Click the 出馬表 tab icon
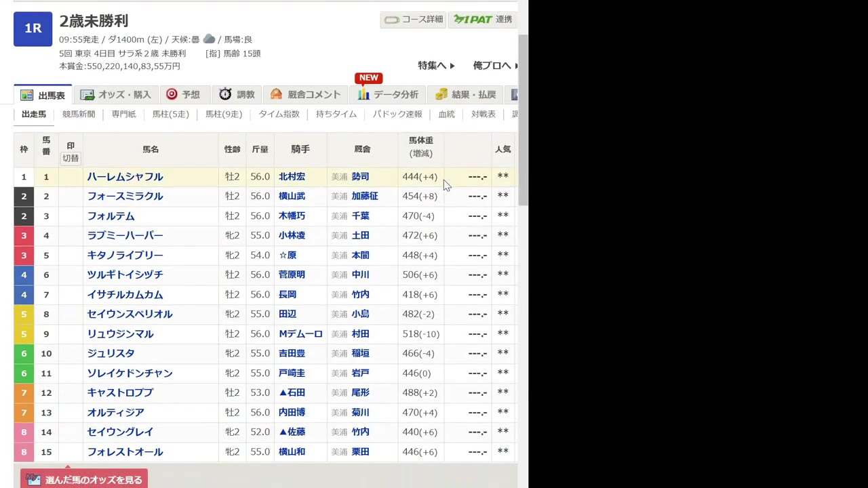The image size is (868, 488). pyautogui.click(x=26, y=95)
